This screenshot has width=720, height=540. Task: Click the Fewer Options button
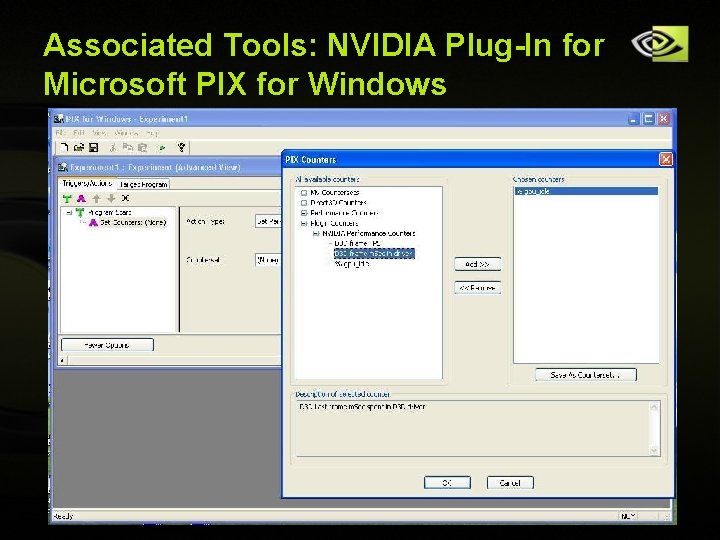[x=107, y=345]
